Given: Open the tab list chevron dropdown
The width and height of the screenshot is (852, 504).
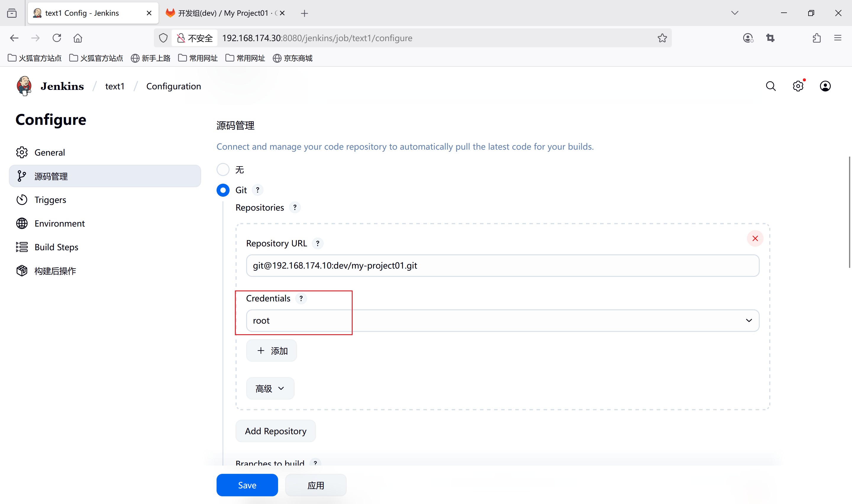Looking at the screenshot, I should click(x=735, y=13).
